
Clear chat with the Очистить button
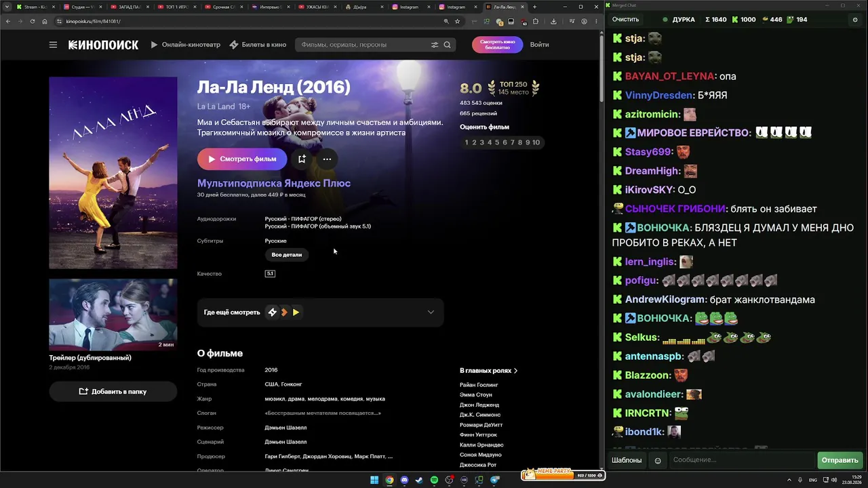[x=626, y=20]
